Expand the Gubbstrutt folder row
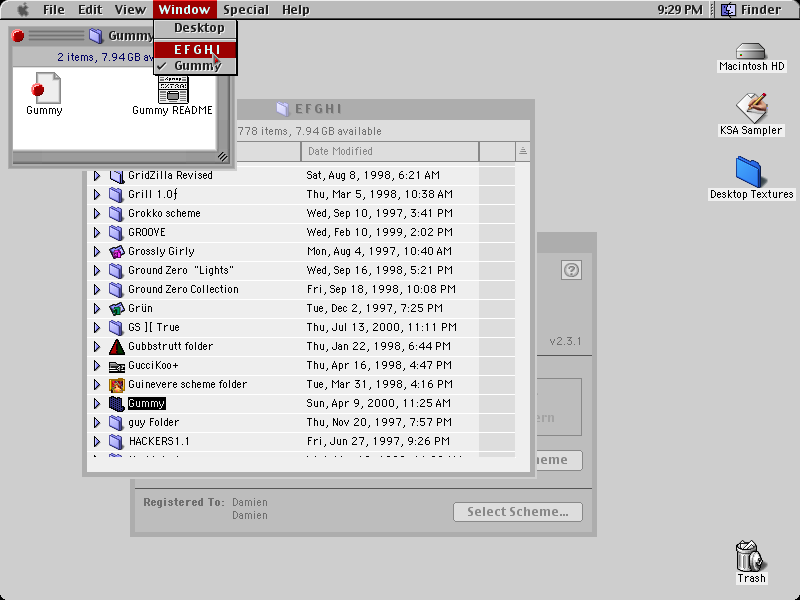The width and height of the screenshot is (800, 600). [x=97, y=346]
